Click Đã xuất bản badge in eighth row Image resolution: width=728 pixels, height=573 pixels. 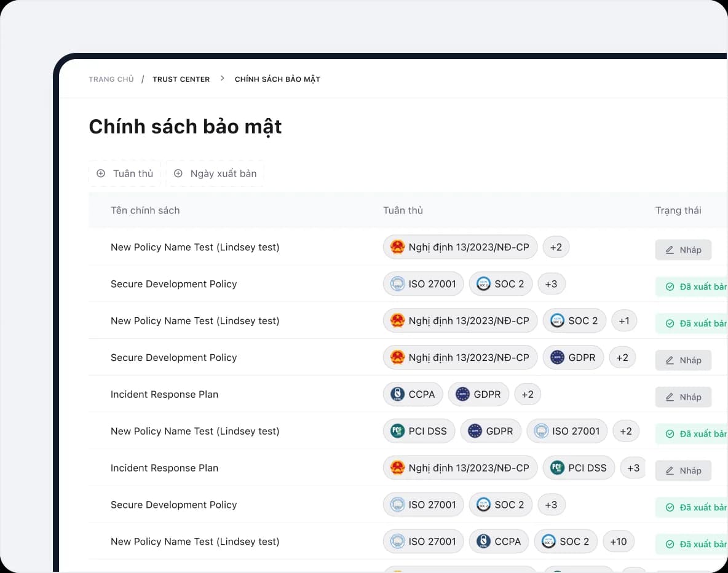click(691, 508)
